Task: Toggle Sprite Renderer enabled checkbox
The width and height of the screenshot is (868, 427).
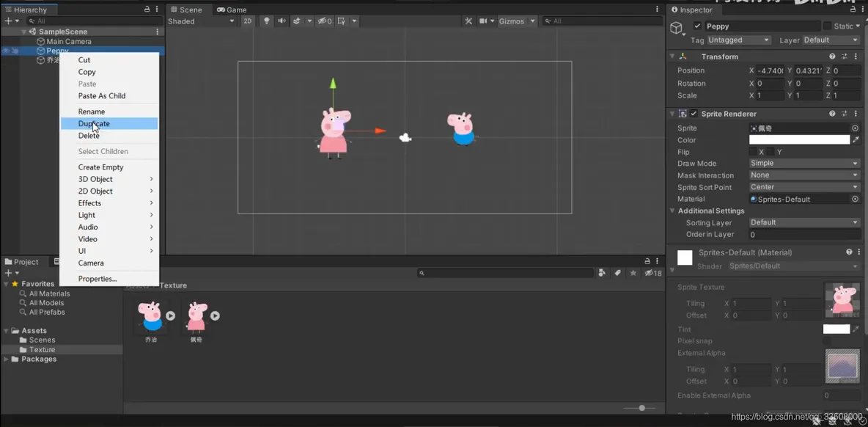Action: click(x=694, y=114)
